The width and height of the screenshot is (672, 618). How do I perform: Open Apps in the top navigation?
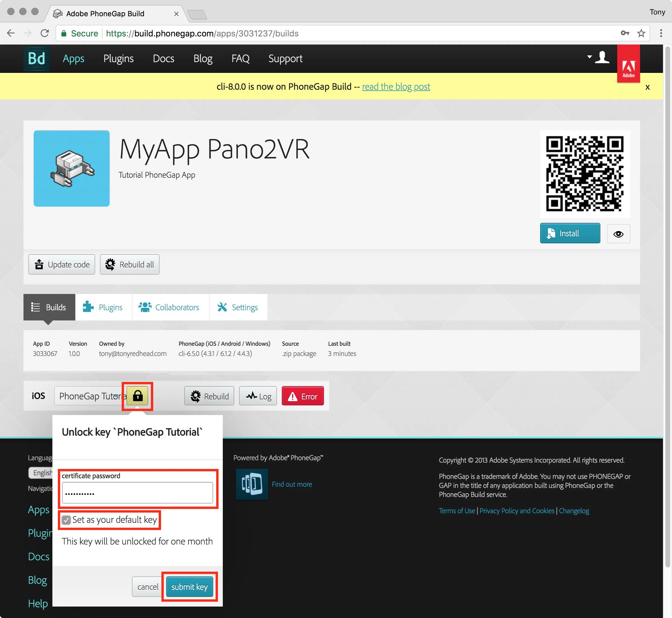(73, 59)
